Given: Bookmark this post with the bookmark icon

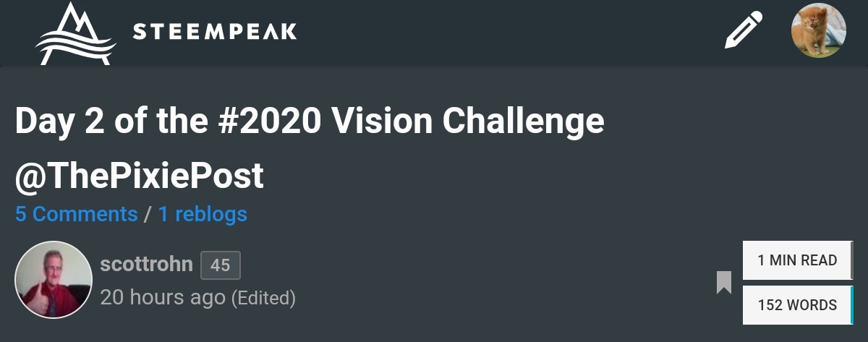Looking at the screenshot, I should pyautogui.click(x=724, y=283).
